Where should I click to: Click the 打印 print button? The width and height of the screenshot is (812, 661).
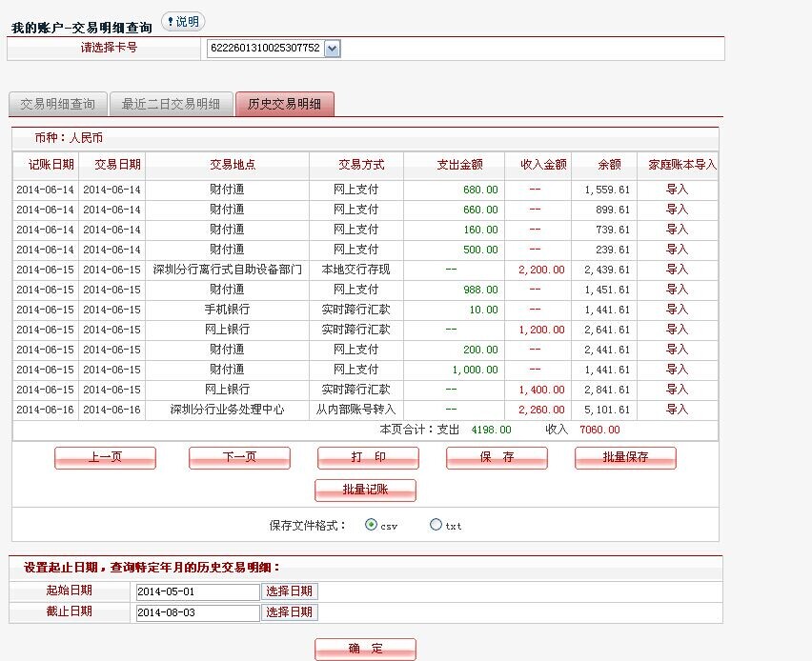[368, 458]
